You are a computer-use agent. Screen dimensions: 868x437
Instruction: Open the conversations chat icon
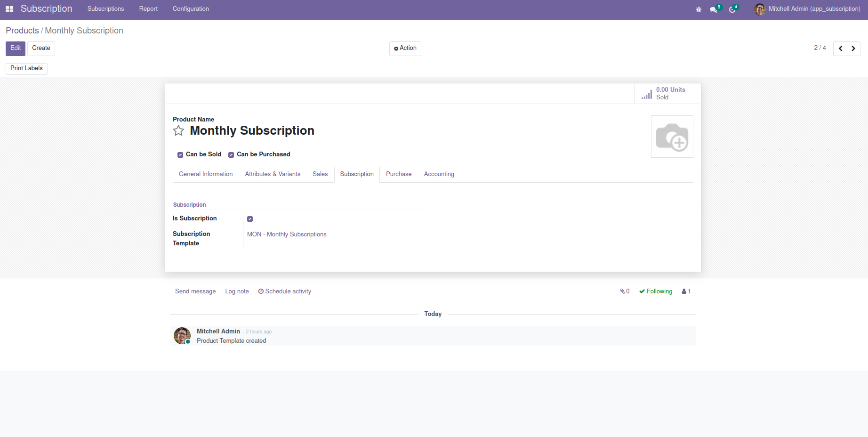point(714,9)
